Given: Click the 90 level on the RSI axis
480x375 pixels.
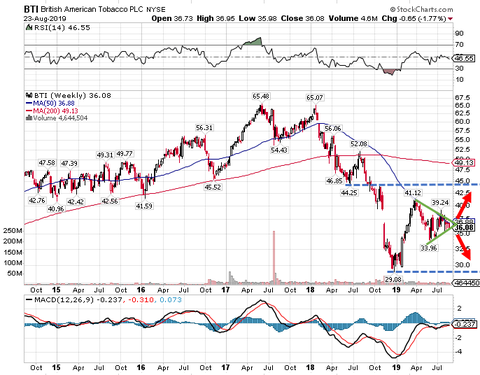Looking at the screenshot, I should point(459,33).
